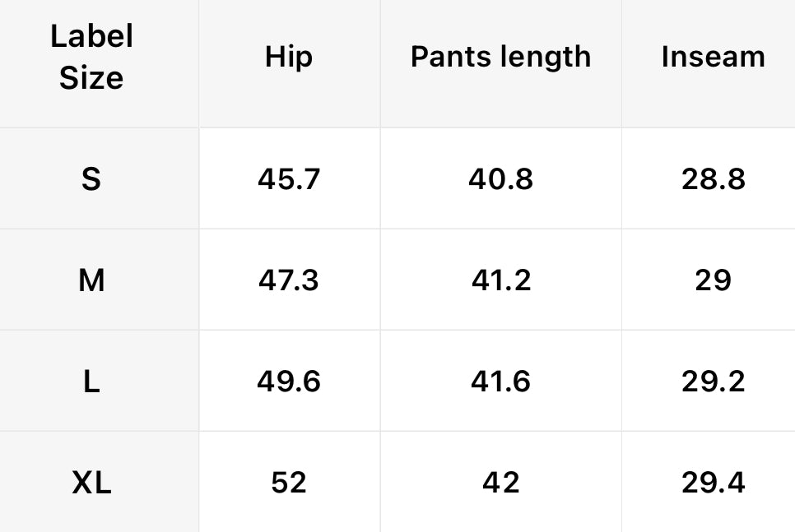Viewport: 795px width, 532px height.
Task: Select inseam value 29 for size M
Action: coord(713,280)
